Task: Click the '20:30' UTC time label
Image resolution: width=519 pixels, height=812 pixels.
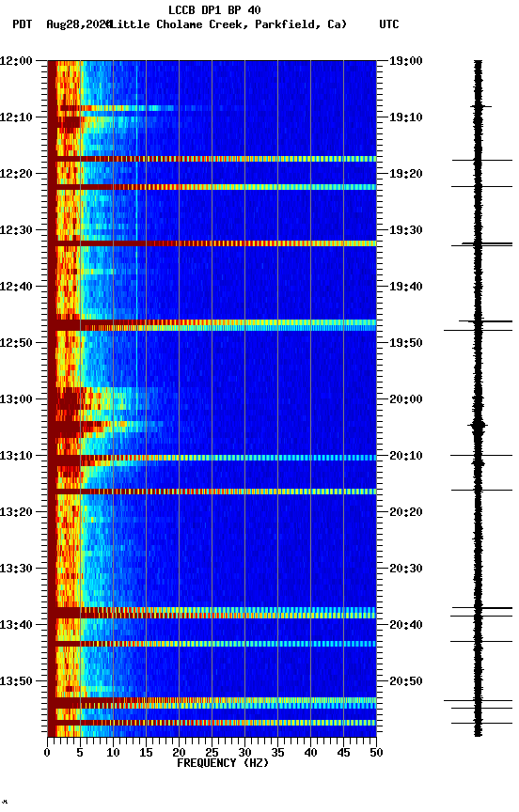Action: [x=406, y=570]
